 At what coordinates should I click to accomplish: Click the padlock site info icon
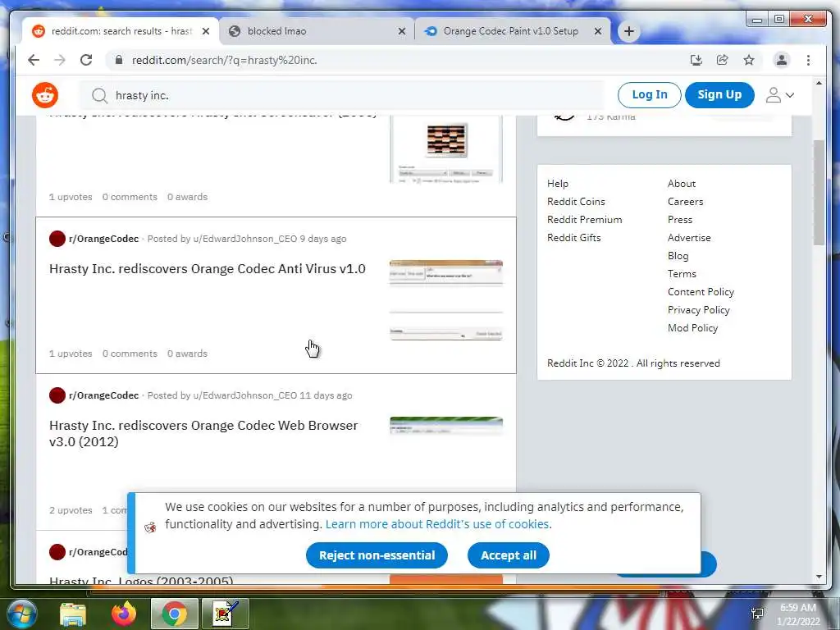118,60
